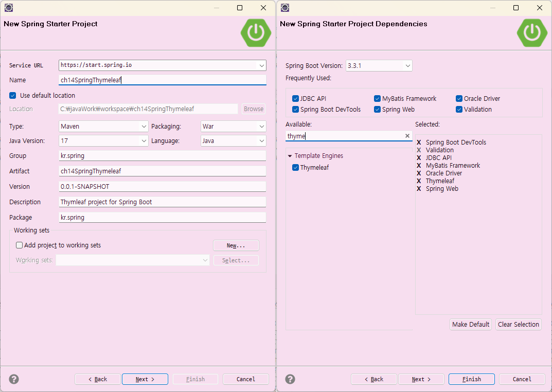Click the Browse location button
552x392 pixels.
tap(254, 109)
